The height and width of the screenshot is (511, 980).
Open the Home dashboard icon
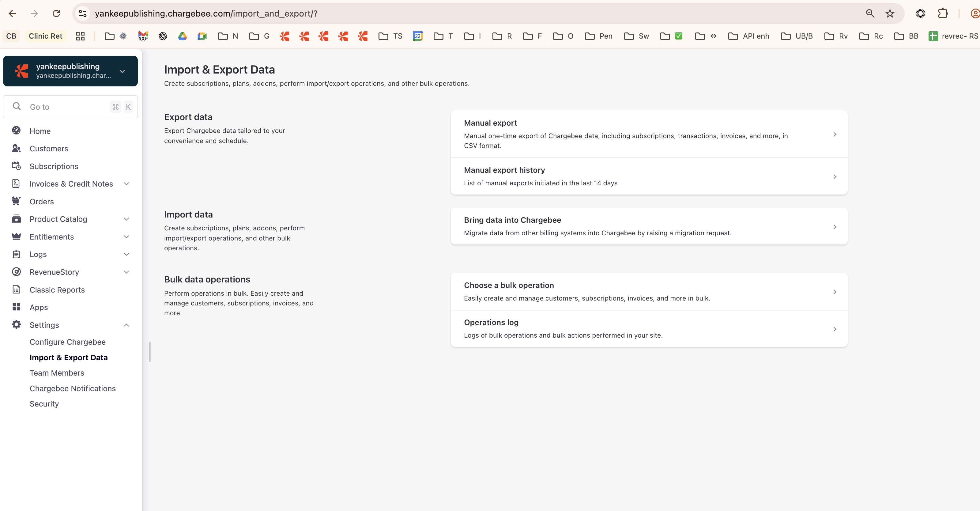pos(16,131)
